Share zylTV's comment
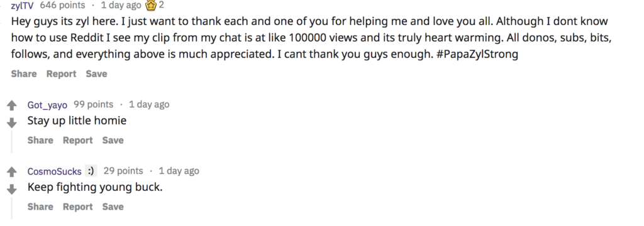644x226 pixels. pyautogui.click(x=24, y=74)
